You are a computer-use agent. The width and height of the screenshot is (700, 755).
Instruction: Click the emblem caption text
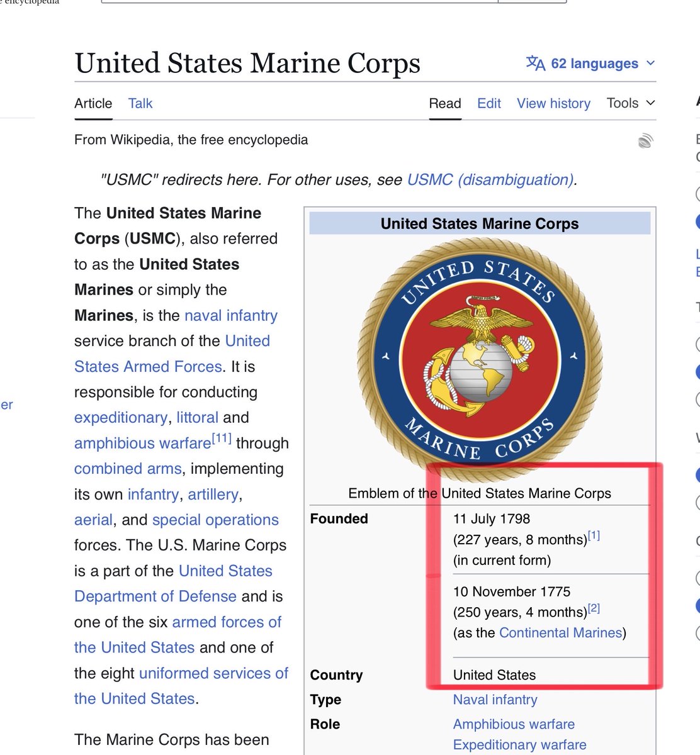[480, 493]
